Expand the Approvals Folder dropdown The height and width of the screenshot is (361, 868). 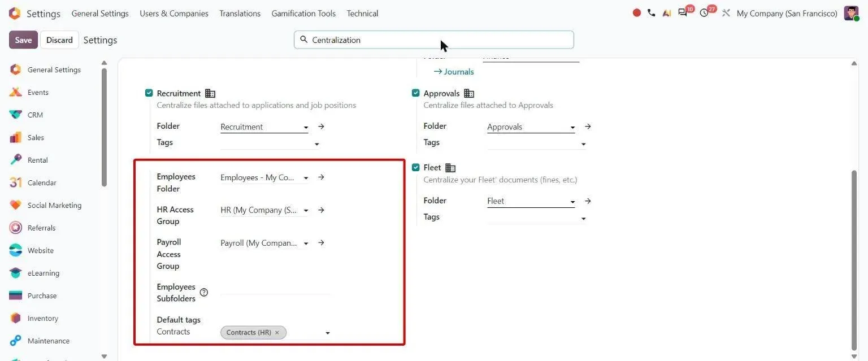pos(572,128)
